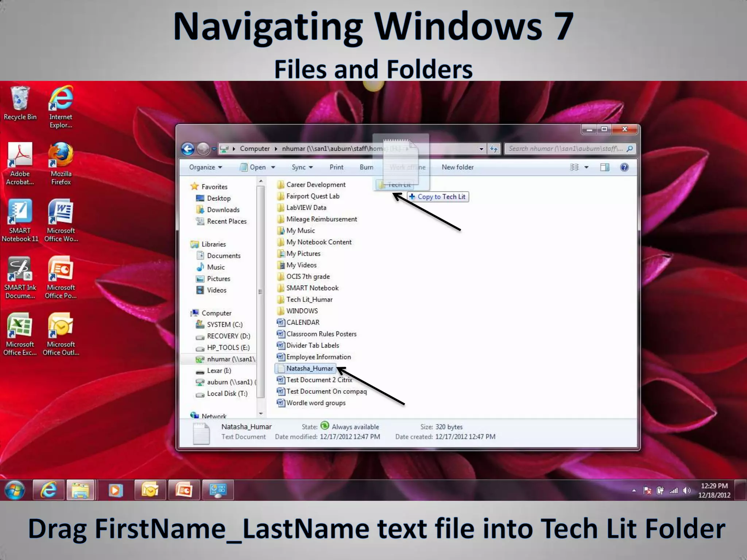Open the change view dropdown arrow
The width and height of the screenshot is (747, 560).
[587, 167]
